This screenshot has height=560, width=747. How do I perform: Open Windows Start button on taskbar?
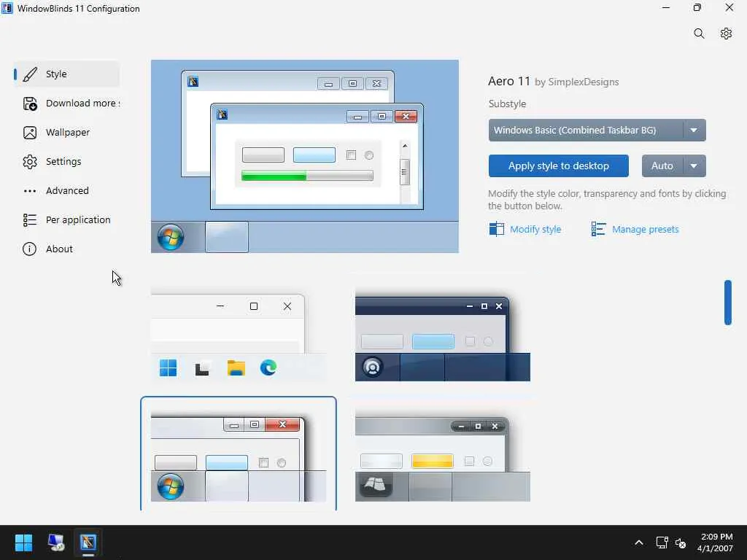23,542
